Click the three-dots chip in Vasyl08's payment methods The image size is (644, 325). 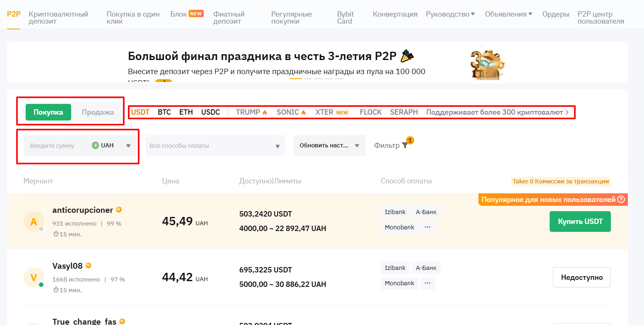pos(428,283)
